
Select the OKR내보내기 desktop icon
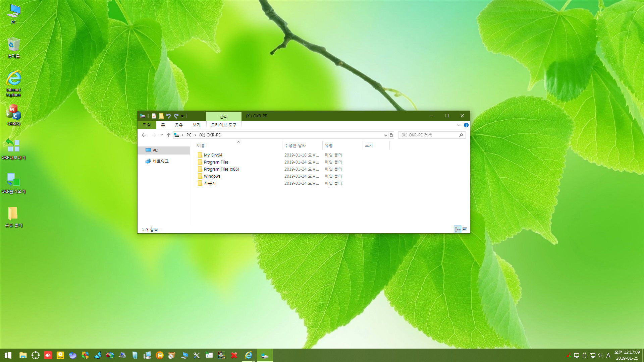pos(13,149)
